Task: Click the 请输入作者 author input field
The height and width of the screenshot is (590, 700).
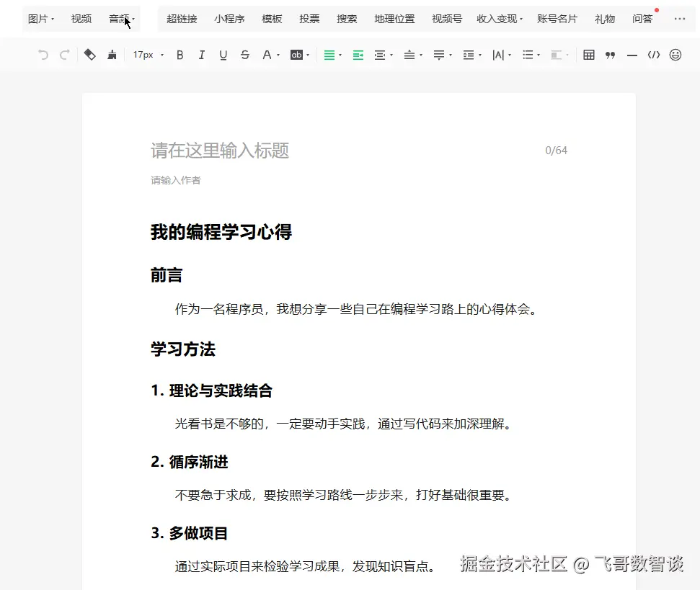Action: (x=175, y=180)
